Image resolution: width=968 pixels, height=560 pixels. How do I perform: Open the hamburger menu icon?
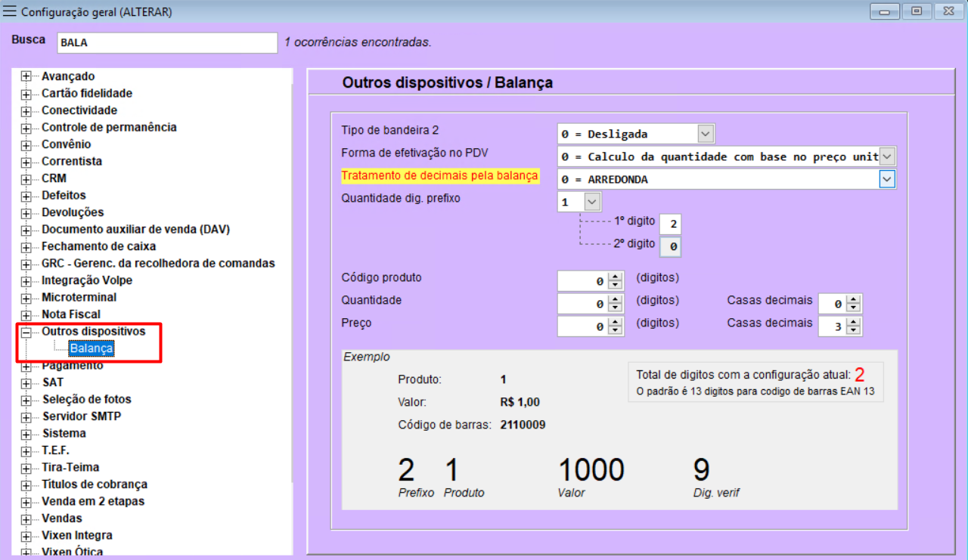point(11,11)
